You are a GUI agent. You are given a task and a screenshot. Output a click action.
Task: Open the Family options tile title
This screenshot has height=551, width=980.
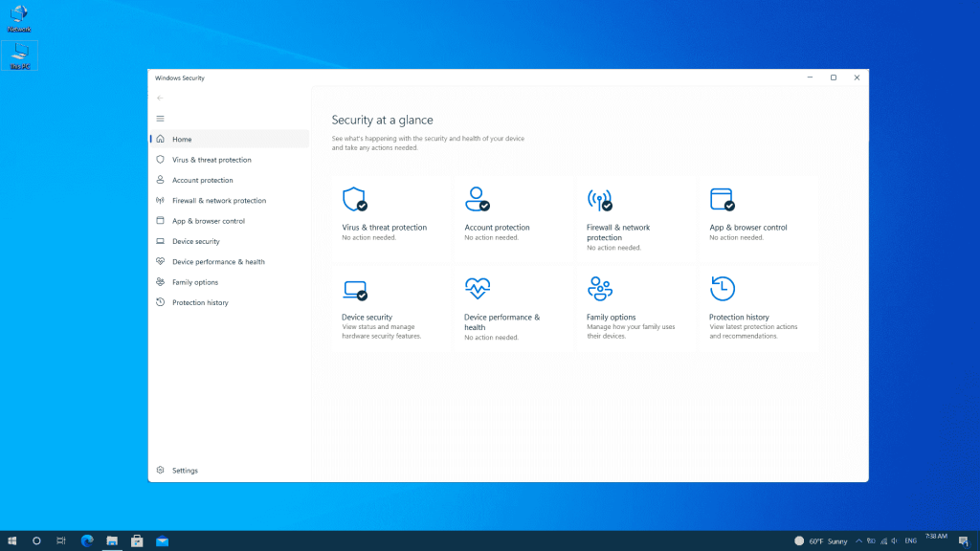(x=611, y=317)
